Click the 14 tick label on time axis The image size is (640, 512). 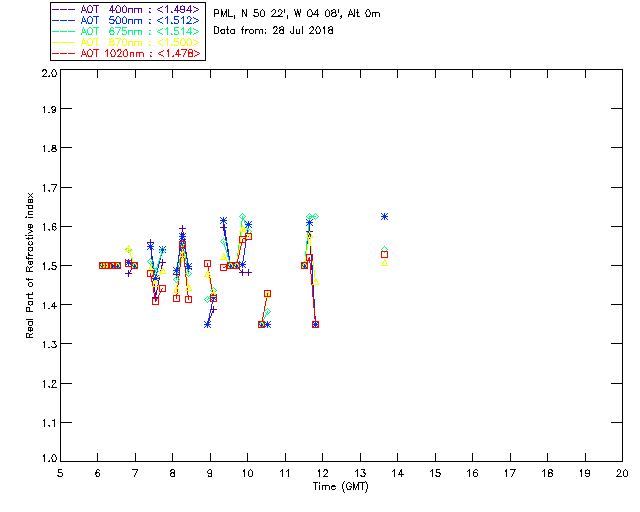398,473
